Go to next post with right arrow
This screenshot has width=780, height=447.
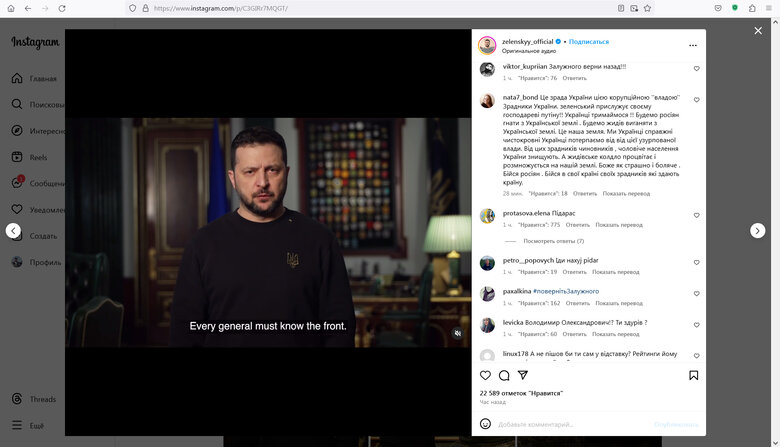point(758,231)
